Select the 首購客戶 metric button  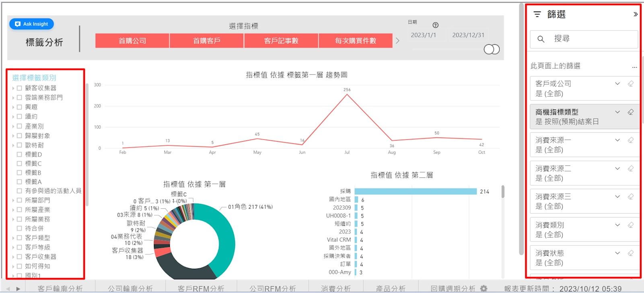click(206, 41)
